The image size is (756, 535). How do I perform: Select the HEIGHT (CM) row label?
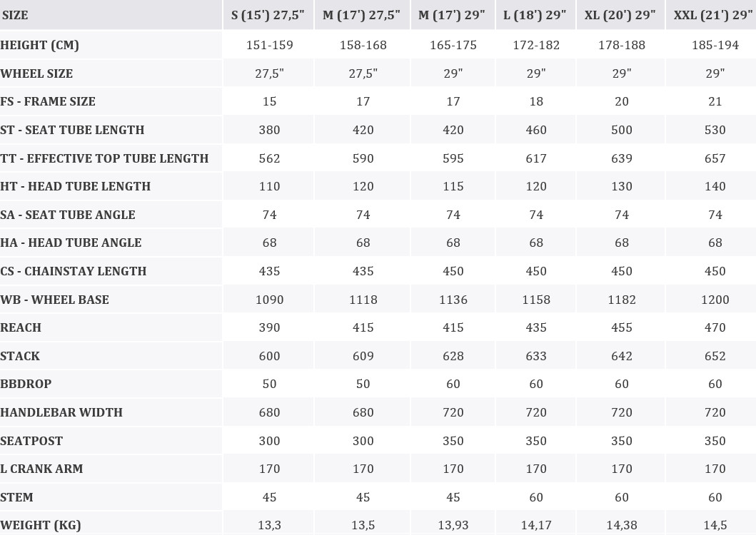pos(40,45)
